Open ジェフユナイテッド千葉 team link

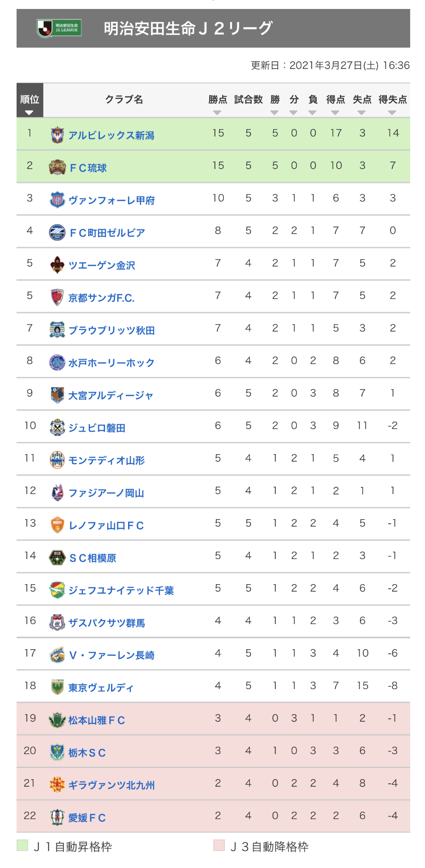[x=121, y=590]
